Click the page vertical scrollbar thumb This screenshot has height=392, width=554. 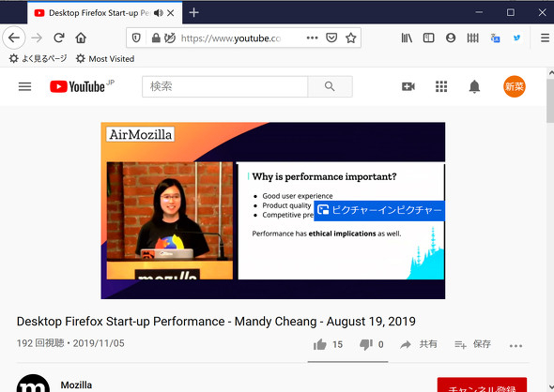[550, 100]
